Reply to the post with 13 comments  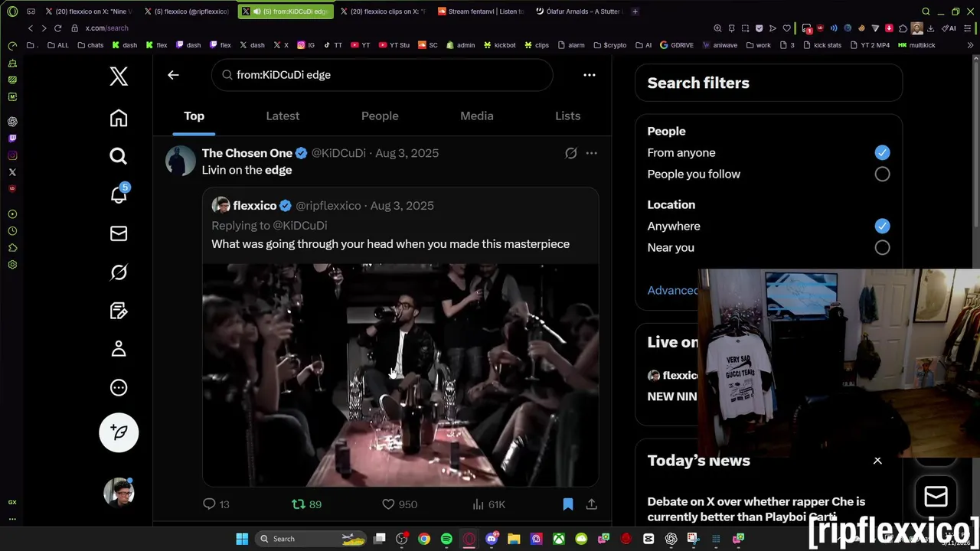point(216,504)
